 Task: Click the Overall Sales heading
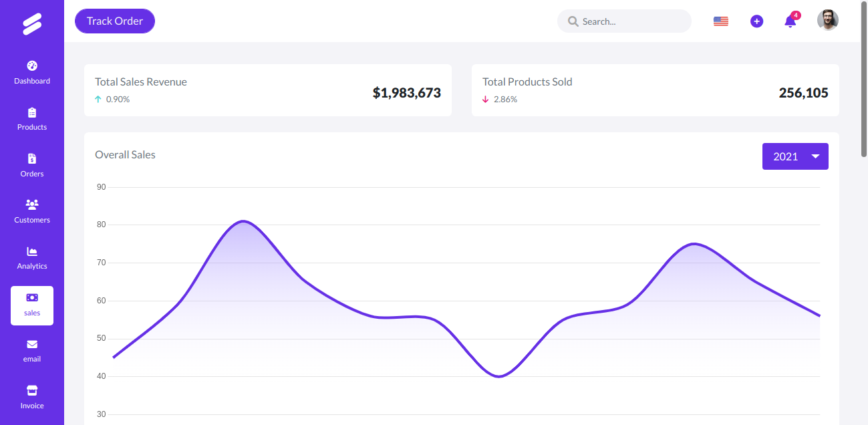click(125, 154)
